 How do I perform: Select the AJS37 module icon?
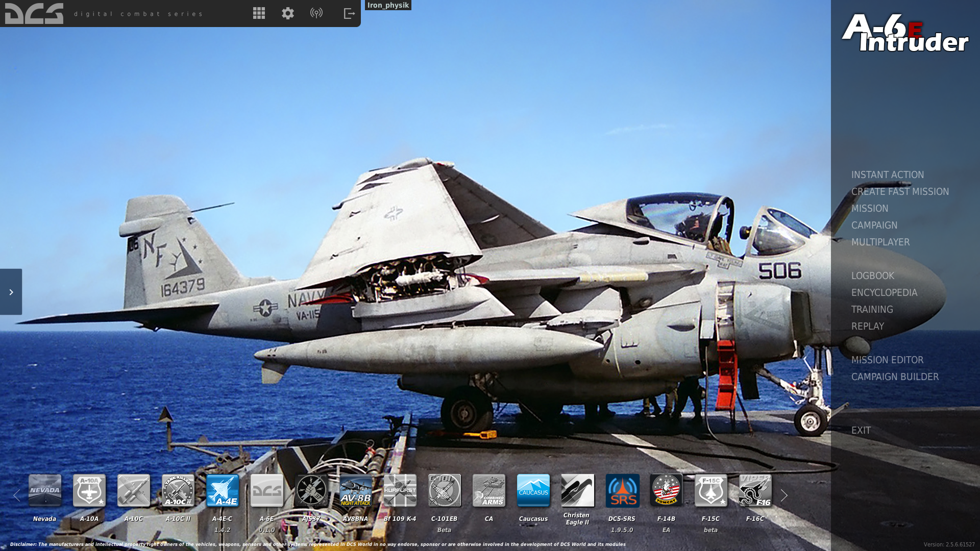pos(311,490)
